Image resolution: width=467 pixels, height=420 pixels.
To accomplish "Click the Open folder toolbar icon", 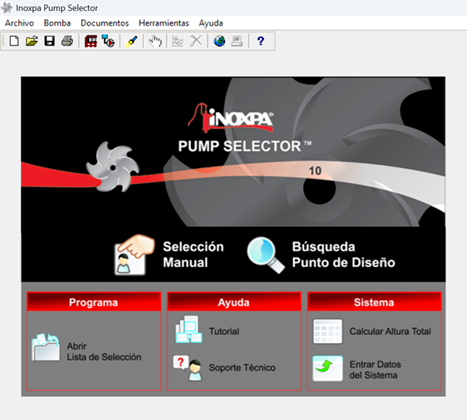I will click(x=32, y=41).
